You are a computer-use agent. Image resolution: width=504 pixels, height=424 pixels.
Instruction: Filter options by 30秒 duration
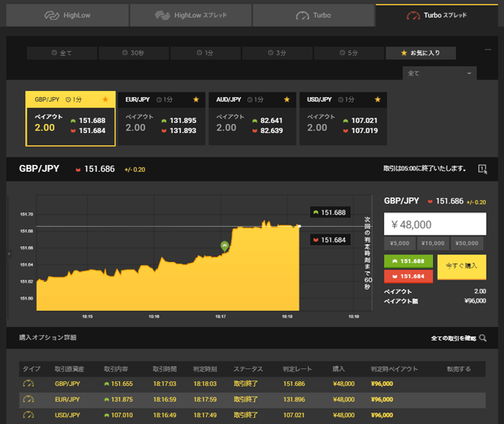coord(134,53)
